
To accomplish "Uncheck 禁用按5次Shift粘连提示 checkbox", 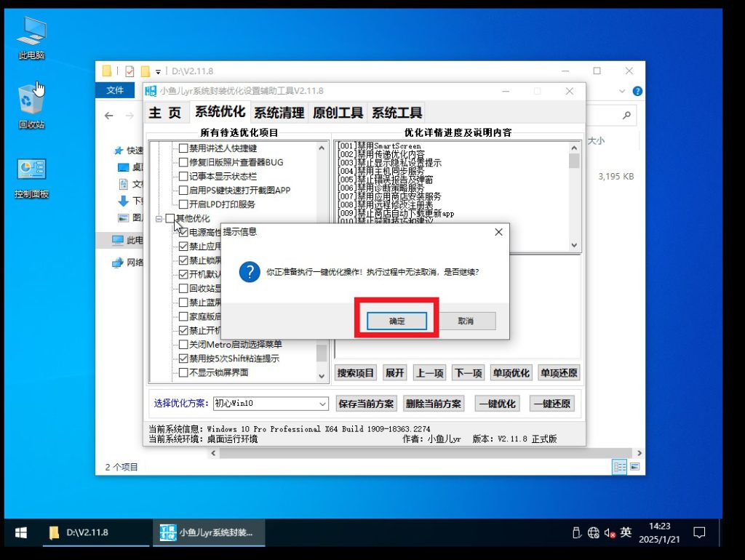I will pos(183,359).
